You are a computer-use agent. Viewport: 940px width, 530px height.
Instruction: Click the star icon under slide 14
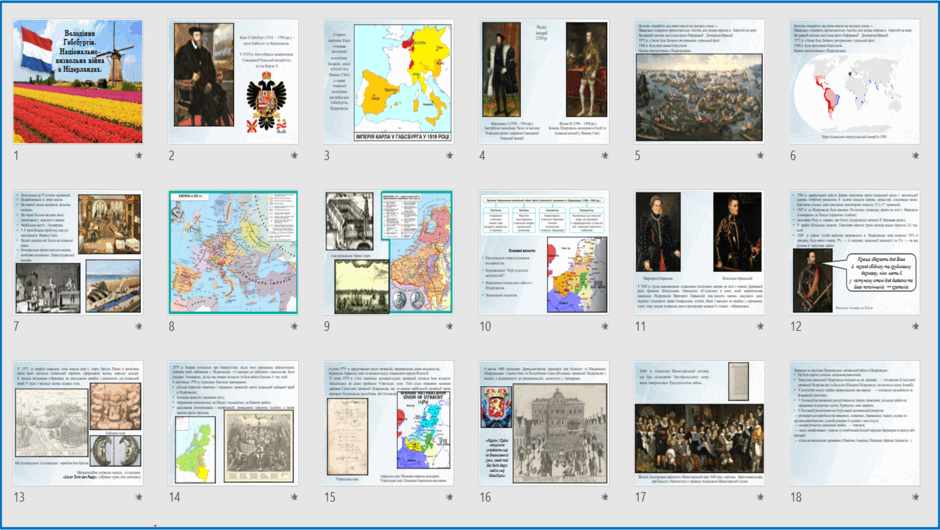294,497
